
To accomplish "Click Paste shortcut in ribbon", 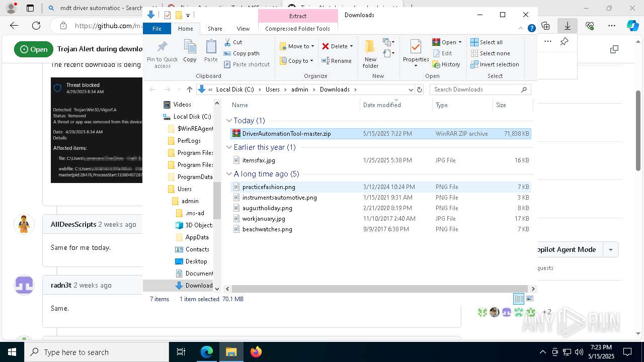I will click(x=247, y=64).
